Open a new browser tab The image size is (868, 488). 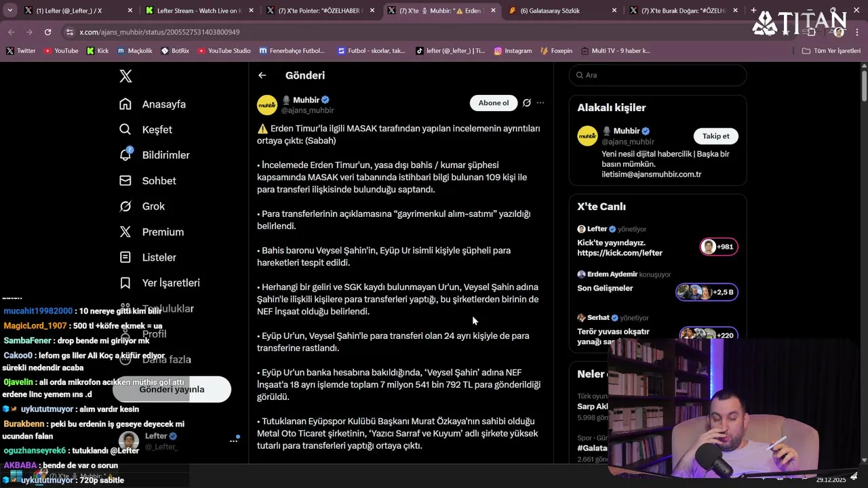point(753,11)
